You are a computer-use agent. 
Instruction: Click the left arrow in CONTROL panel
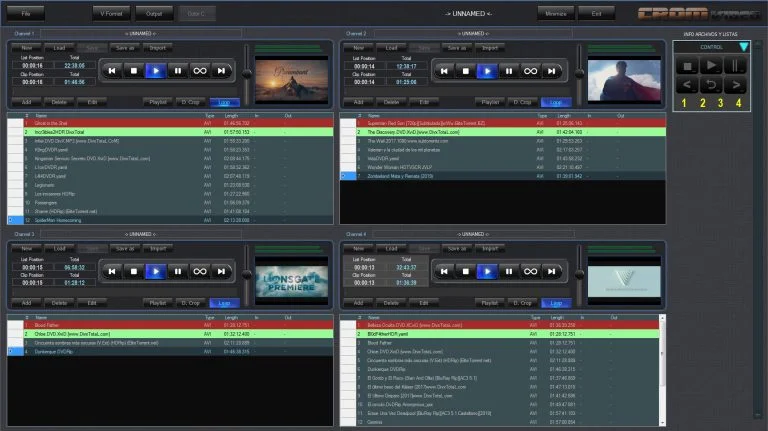point(687,85)
